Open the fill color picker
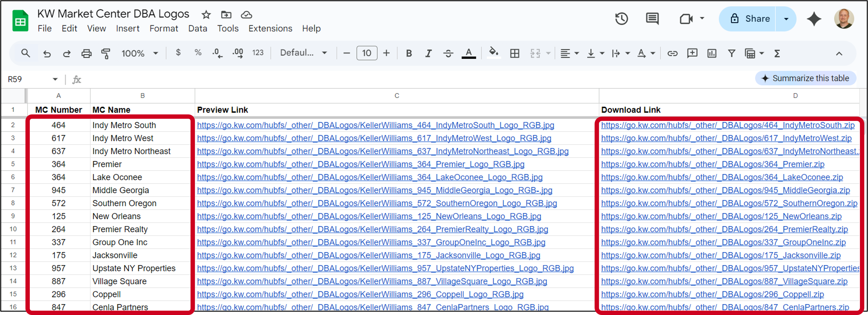The image size is (868, 315). coord(493,52)
